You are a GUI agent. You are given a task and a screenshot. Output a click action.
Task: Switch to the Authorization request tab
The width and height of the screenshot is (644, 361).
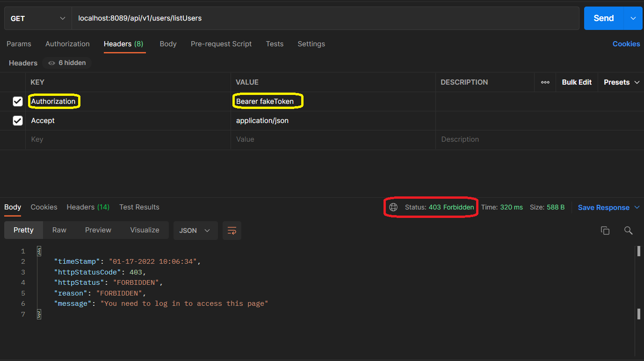67,44
